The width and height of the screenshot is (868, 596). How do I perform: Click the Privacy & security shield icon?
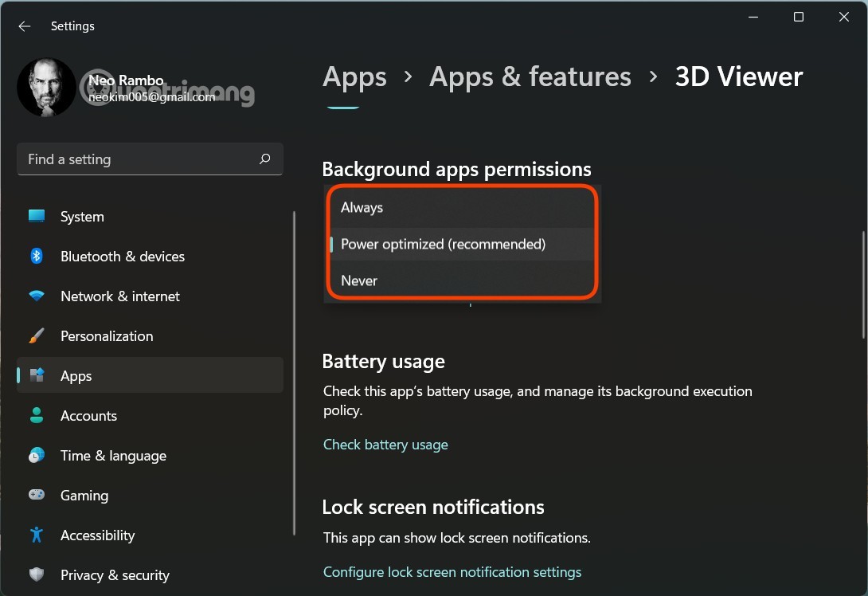click(x=37, y=574)
